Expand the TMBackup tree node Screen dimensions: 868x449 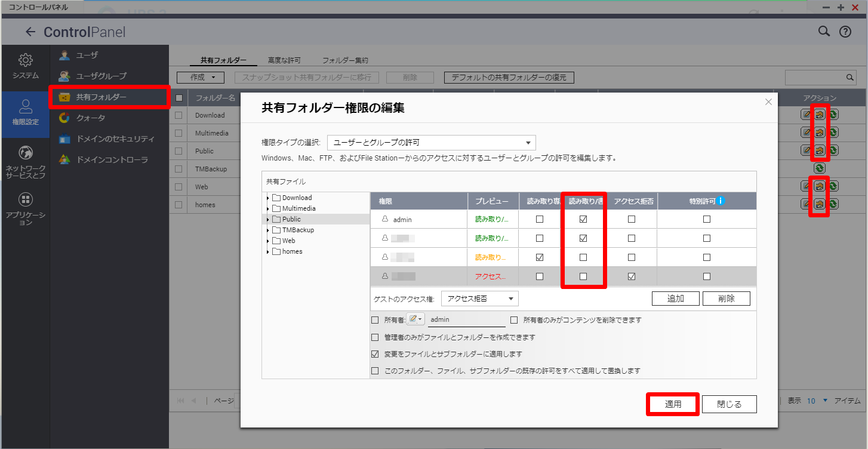tap(267, 230)
